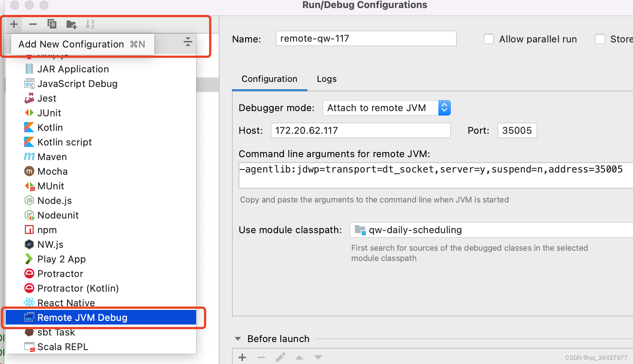The width and height of the screenshot is (633, 364).
Task: Click the Create New Folder icon
Action: (x=71, y=24)
